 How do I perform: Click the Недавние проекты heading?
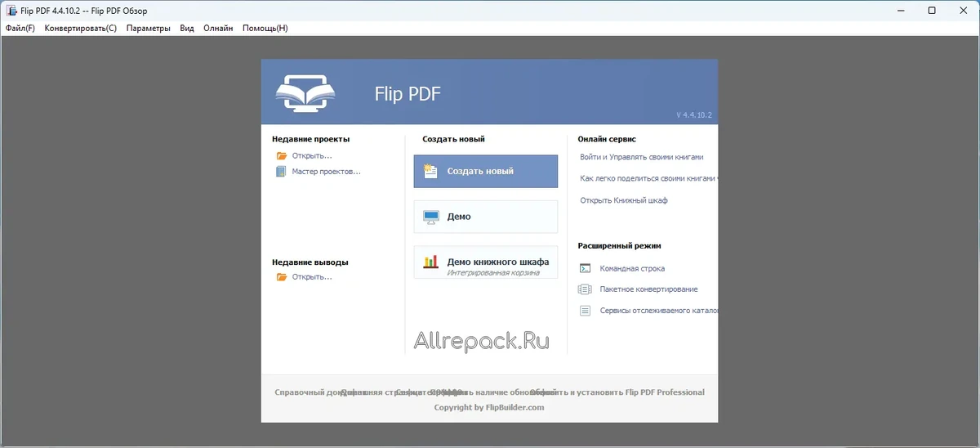coord(311,139)
